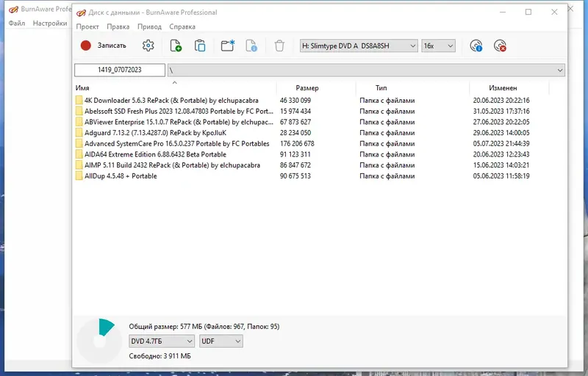Open Файл menu in background BurnAware window

[17, 23]
